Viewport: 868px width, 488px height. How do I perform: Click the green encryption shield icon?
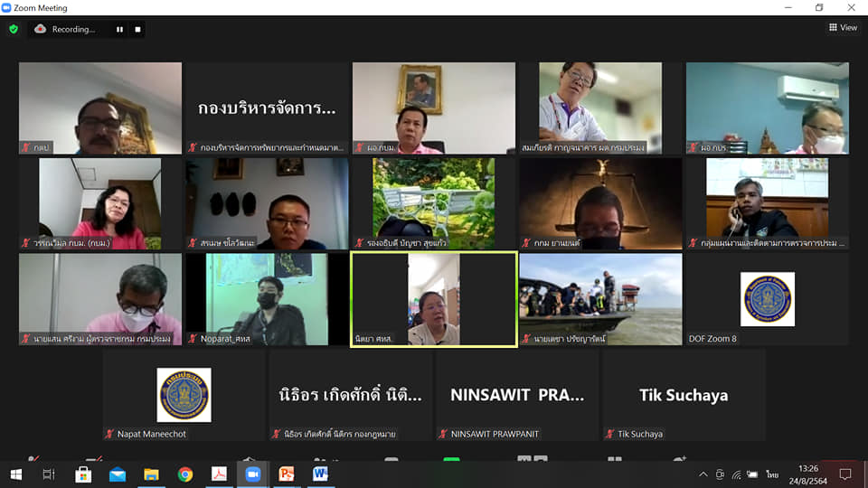tap(14, 29)
